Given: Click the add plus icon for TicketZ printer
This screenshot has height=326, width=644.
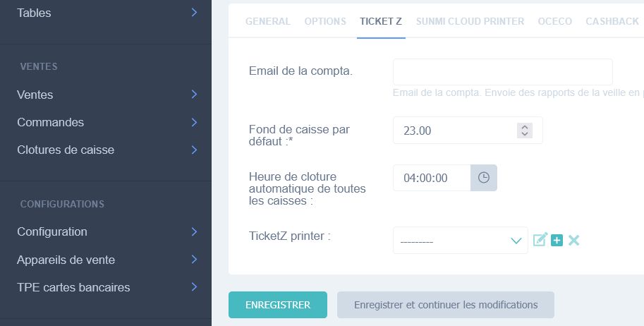Looking at the screenshot, I should point(557,240).
